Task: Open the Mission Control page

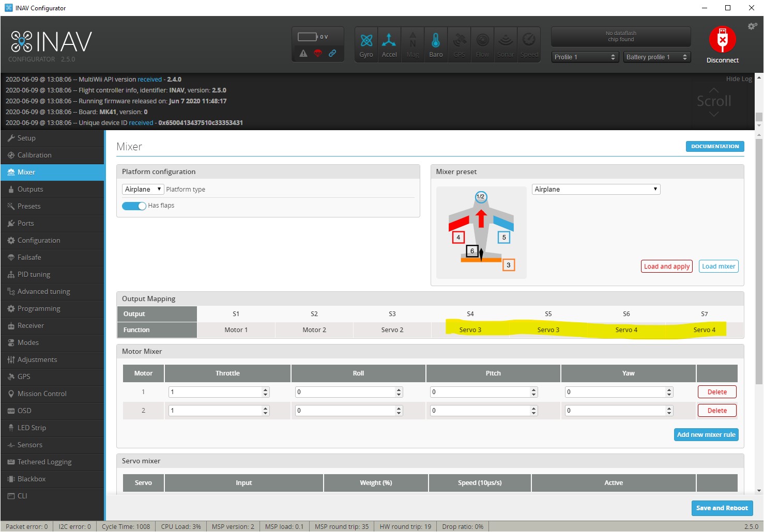Action: pos(41,393)
